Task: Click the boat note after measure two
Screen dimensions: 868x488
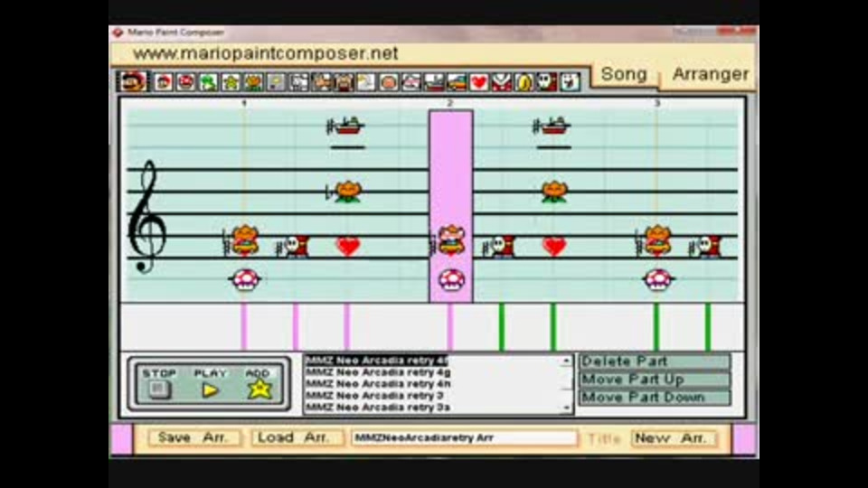Action: point(553,127)
